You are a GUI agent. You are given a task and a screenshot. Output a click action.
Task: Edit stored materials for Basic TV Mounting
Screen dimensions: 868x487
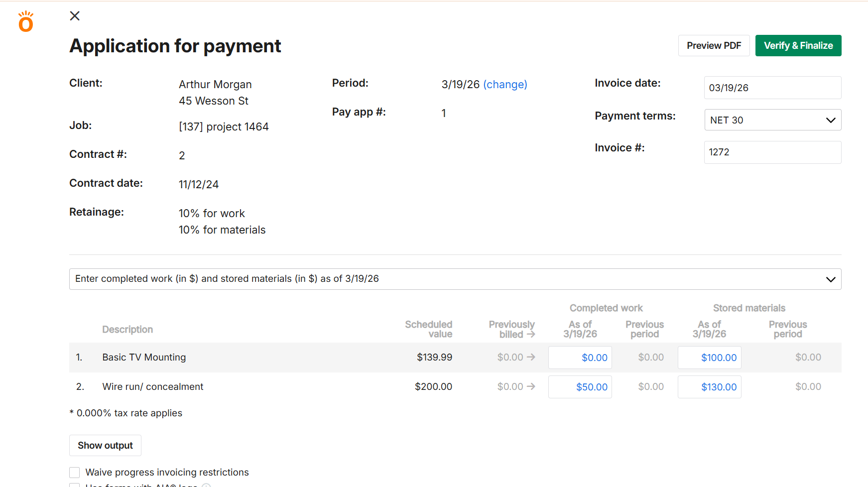tap(709, 358)
